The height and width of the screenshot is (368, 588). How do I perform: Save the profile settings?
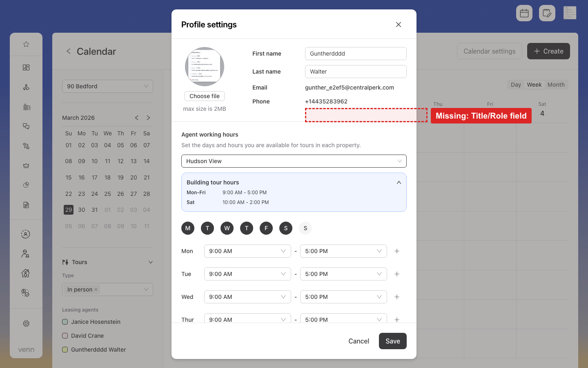click(x=393, y=341)
